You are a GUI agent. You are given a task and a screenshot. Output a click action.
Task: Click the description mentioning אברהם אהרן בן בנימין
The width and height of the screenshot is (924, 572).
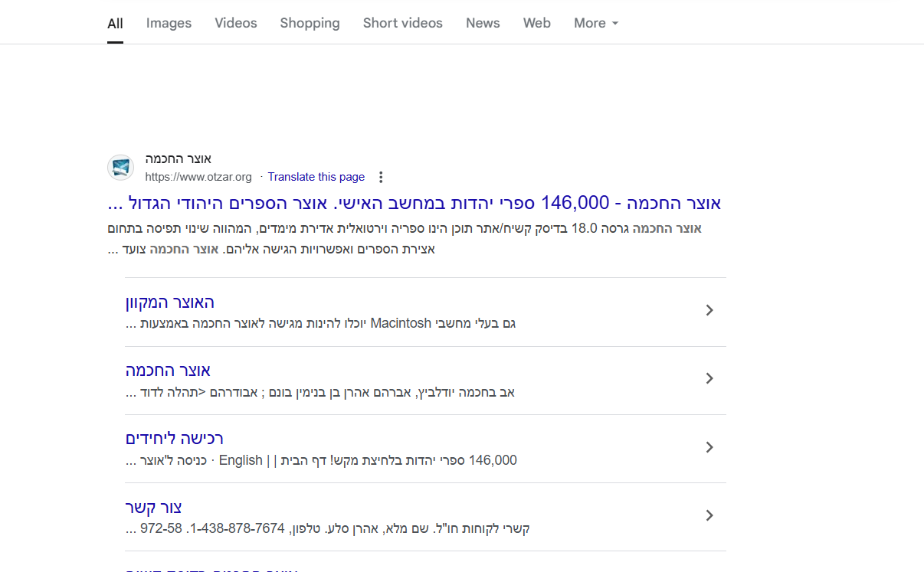point(320,393)
